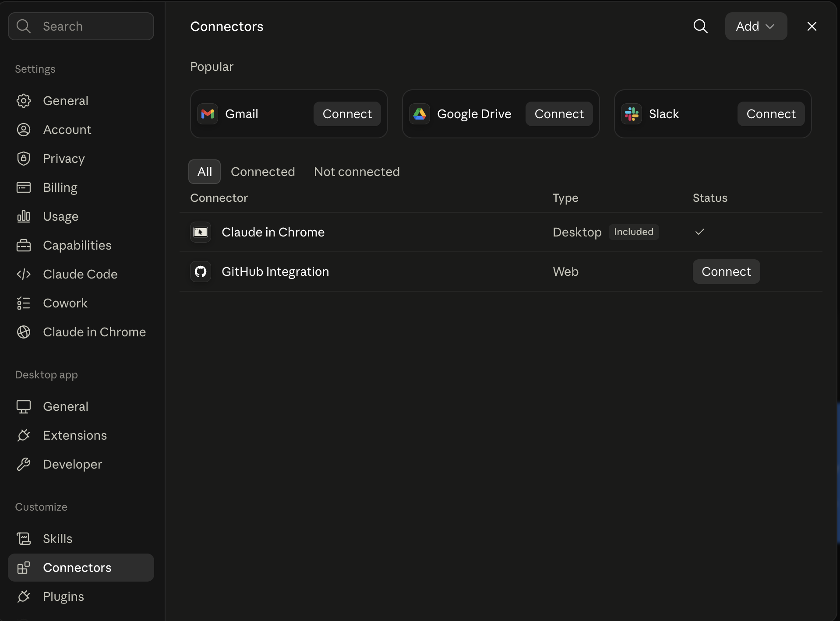Screen dimensions: 840x621
Task: Go to the Billing settings page
Action: (81, 187)
